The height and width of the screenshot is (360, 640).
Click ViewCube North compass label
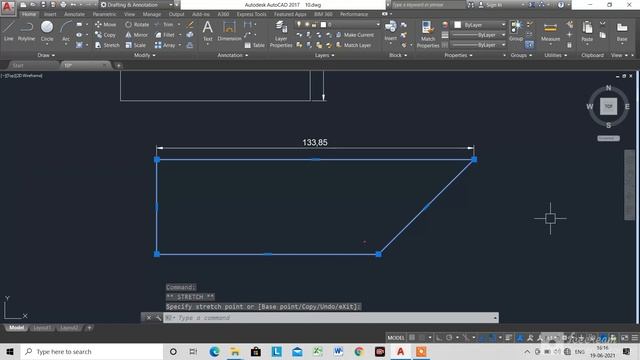coord(609,88)
